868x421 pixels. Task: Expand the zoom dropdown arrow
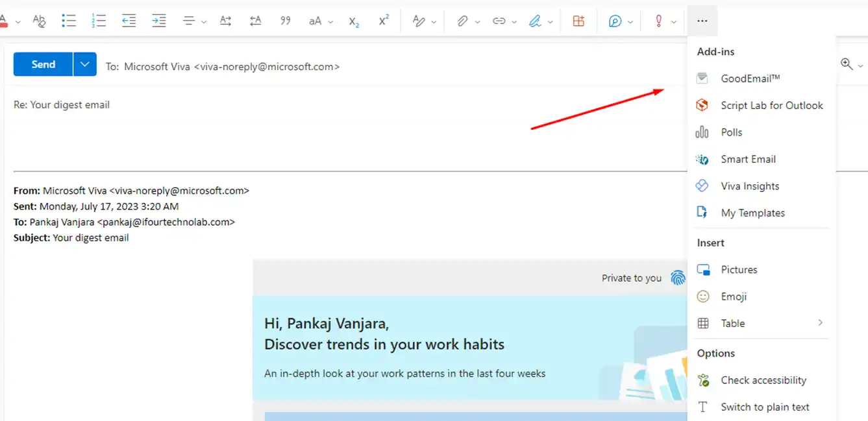click(861, 66)
